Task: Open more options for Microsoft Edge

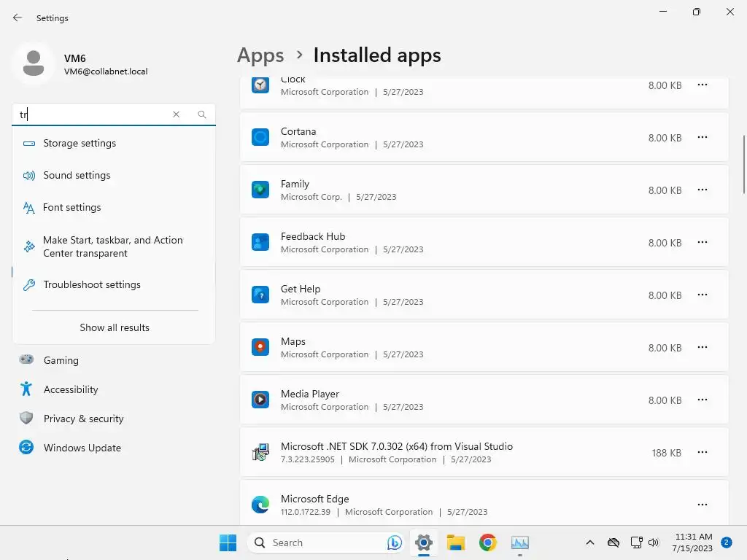Action: pyautogui.click(x=703, y=505)
